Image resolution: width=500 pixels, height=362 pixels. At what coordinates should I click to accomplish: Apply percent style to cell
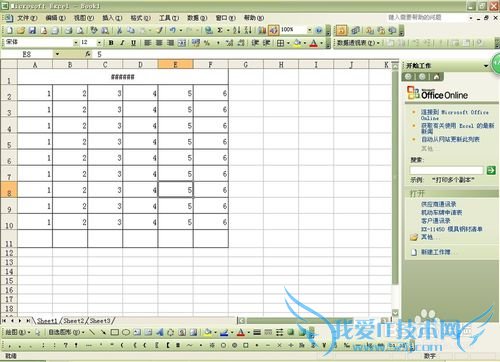pos(207,43)
